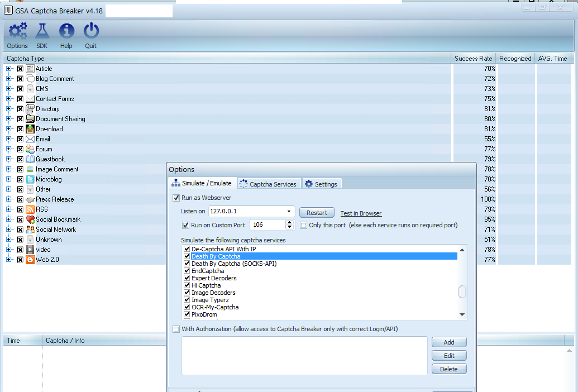
Task: Click the captcha services list scrollbar thumb
Action: [x=462, y=292]
